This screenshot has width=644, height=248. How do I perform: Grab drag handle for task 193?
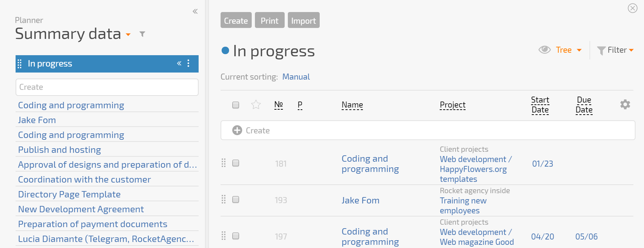coord(223,199)
